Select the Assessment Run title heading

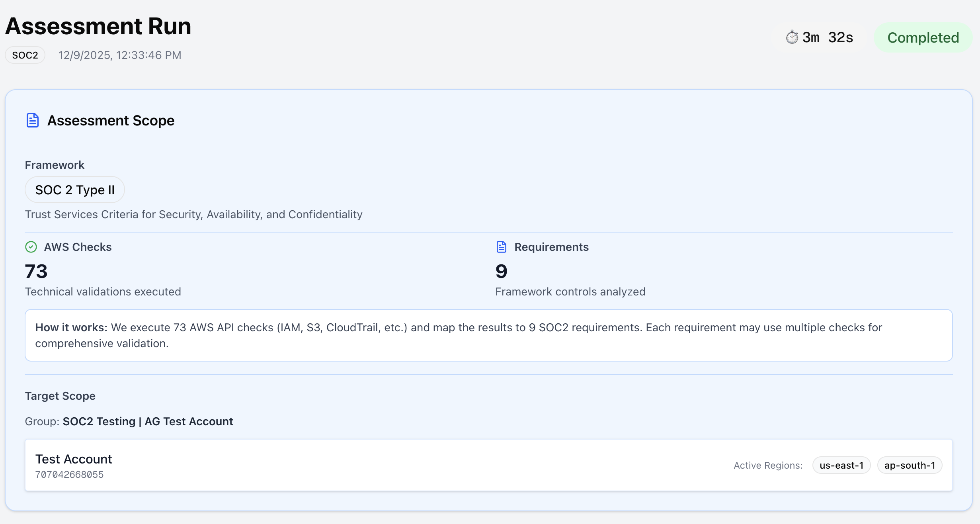click(98, 26)
